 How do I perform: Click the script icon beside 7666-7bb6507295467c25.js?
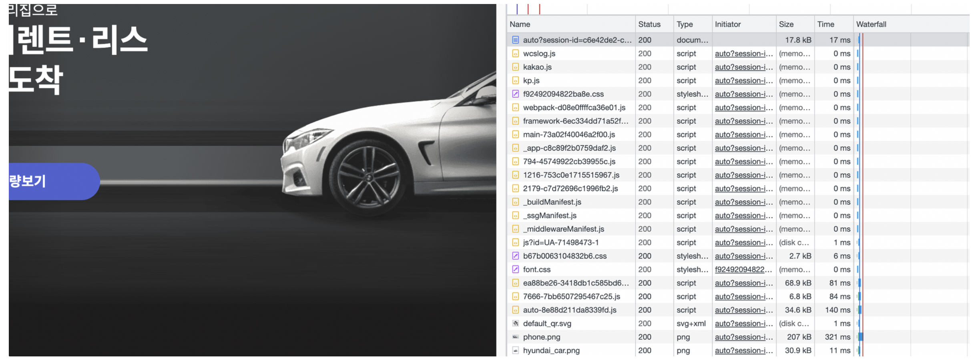515,296
